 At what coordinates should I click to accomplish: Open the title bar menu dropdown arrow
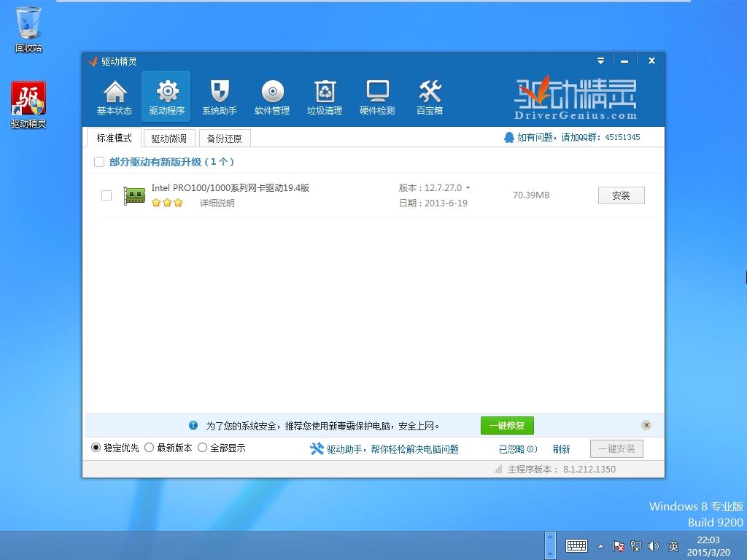(x=600, y=61)
